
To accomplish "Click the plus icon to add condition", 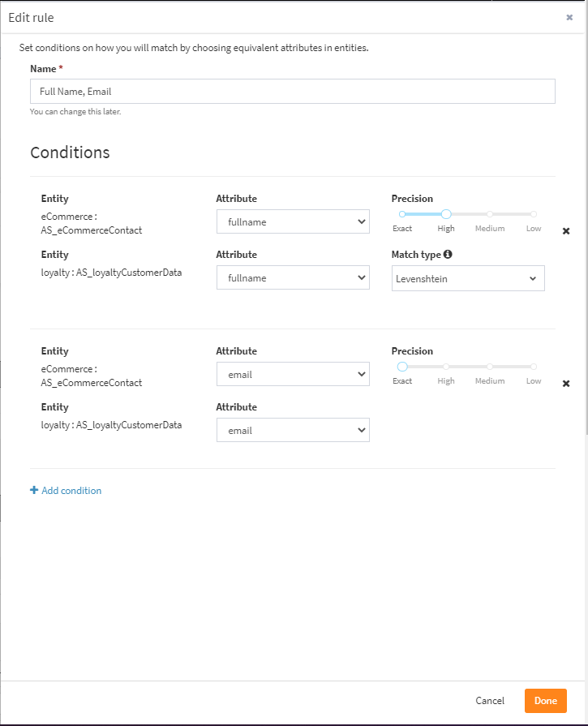I will coord(34,491).
